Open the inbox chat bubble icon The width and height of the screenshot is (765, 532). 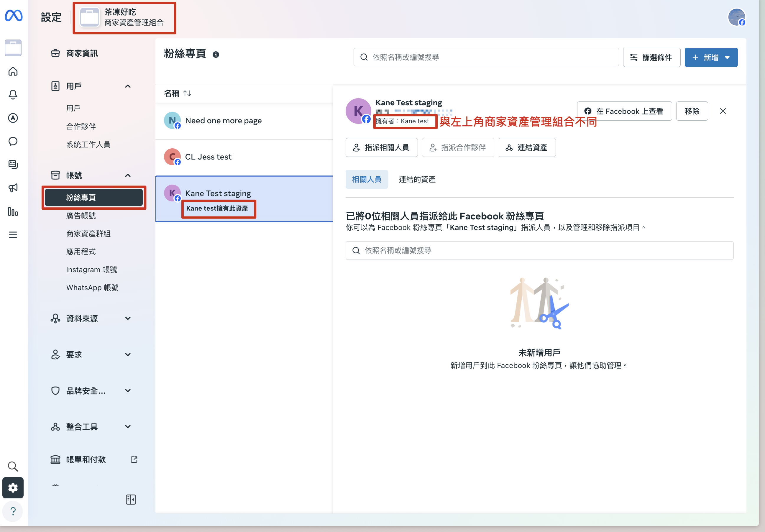[x=13, y=141]
